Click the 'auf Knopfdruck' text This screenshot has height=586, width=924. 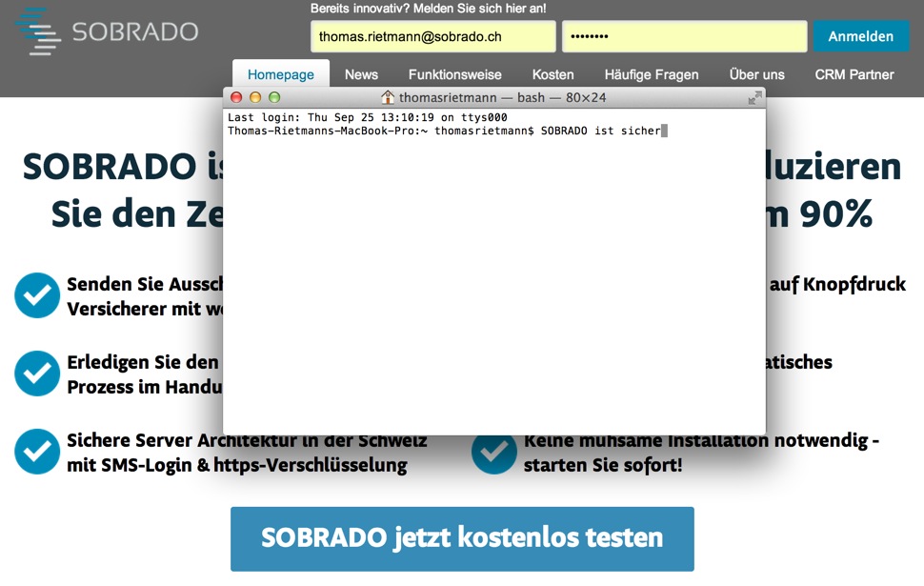[837, 284]
